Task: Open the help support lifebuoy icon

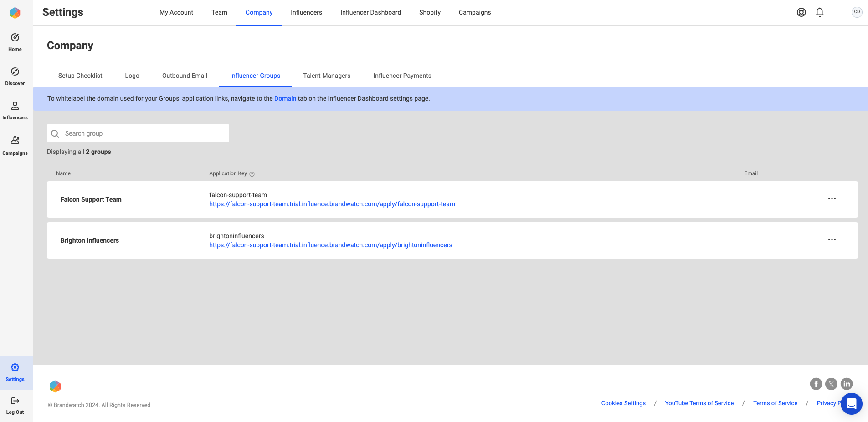Action: click(x=801, y=12)
